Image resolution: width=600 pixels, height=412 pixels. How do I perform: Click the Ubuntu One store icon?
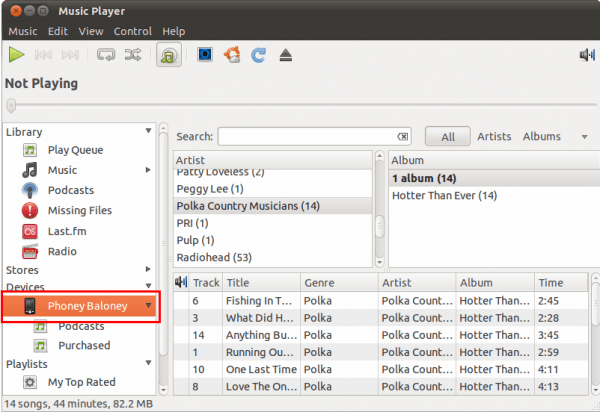click(x=232, y=55)
